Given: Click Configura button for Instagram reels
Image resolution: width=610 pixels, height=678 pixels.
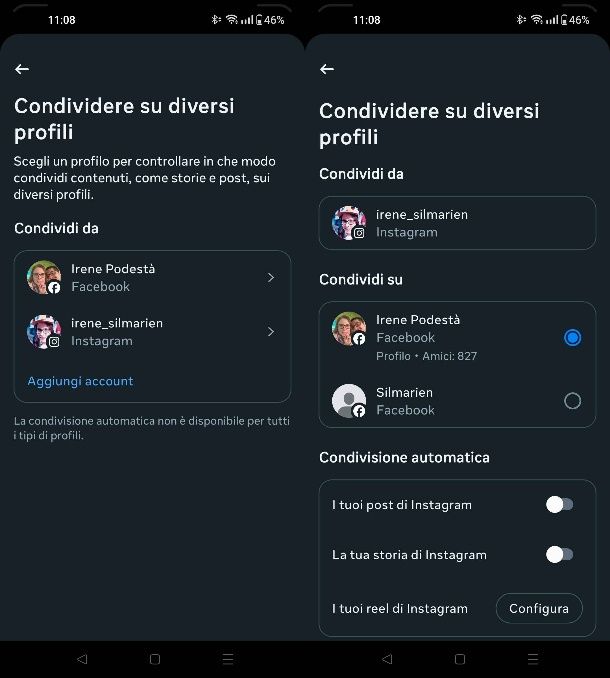Looking at the screenshot, I should [x=539, y=608].
